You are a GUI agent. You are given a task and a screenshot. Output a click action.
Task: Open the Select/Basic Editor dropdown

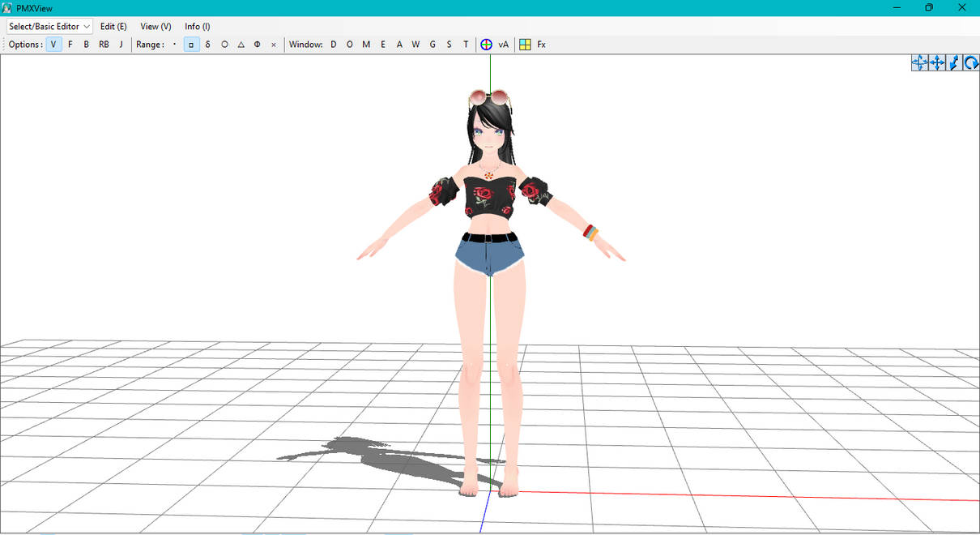pos(49,27)
